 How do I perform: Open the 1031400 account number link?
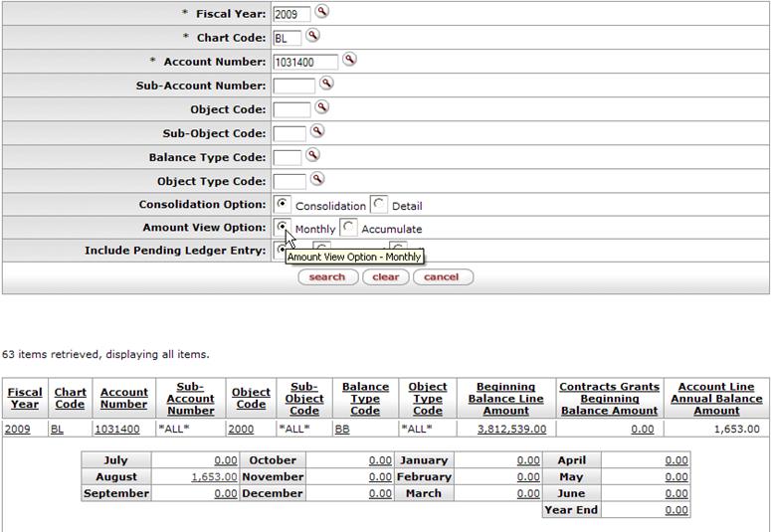pyautogui.click(x=117, y=430)
